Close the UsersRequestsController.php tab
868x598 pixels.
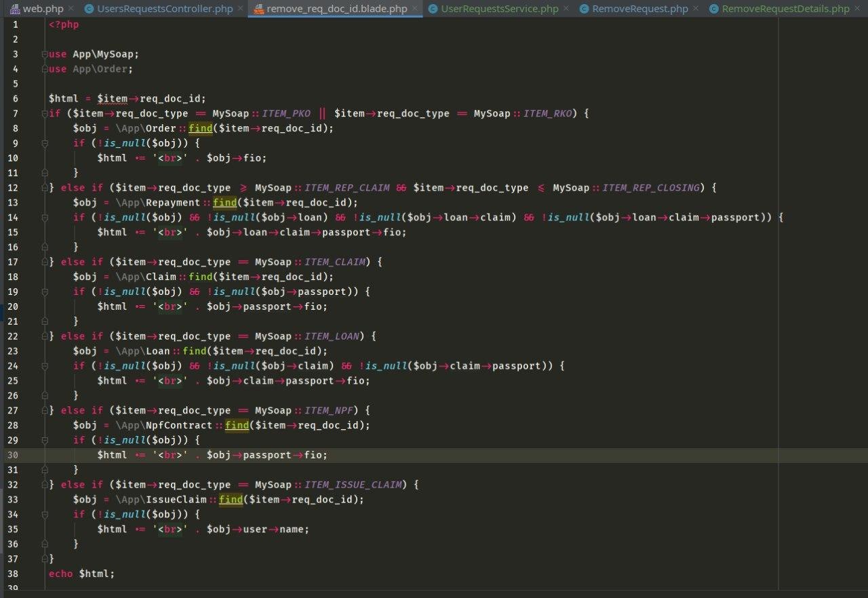(240, 9)
